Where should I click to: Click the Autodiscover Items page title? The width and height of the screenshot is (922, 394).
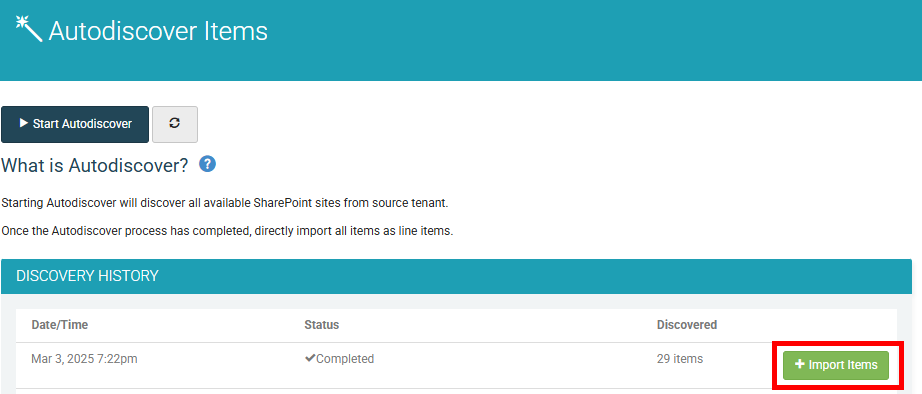pos(158,31)
